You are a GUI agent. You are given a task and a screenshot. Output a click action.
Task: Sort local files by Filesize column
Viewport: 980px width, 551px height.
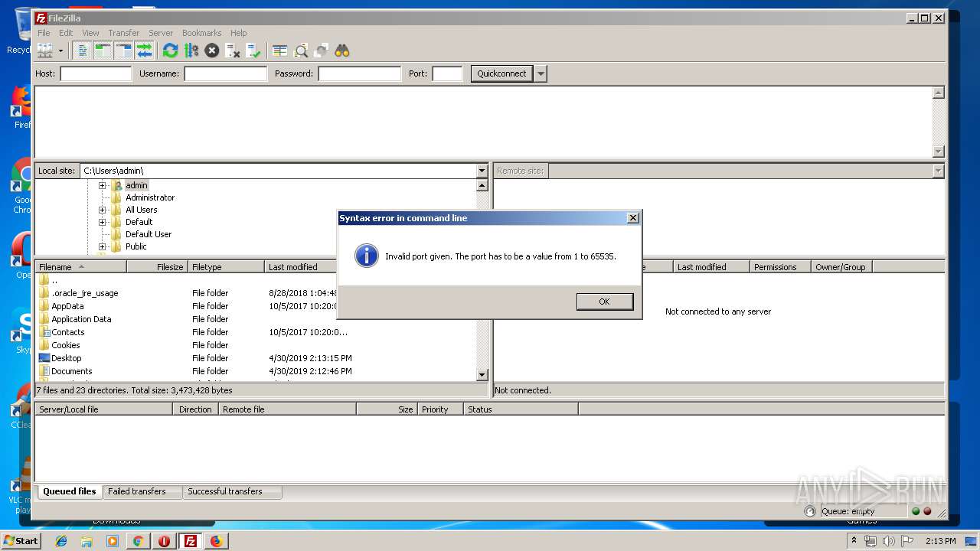click(158, 267)
